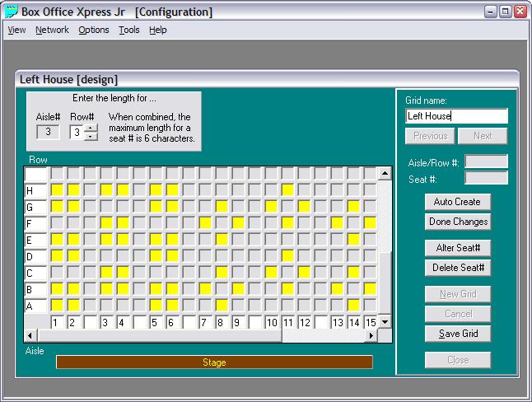The width and height of the screenshot is (532, 402).
Task: Toggle yellow seat in row C aisle 10
Action: click(271, 273)
